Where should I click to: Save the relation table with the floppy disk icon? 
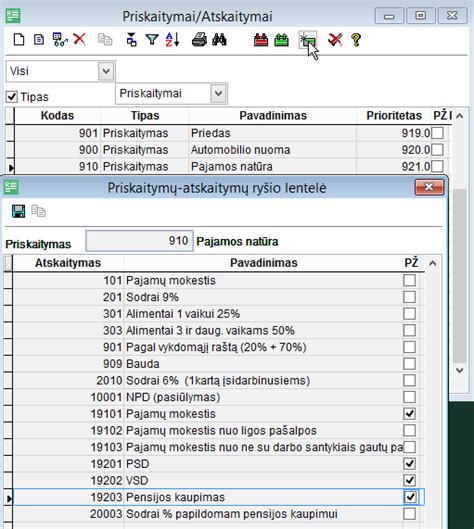point(18,211)
